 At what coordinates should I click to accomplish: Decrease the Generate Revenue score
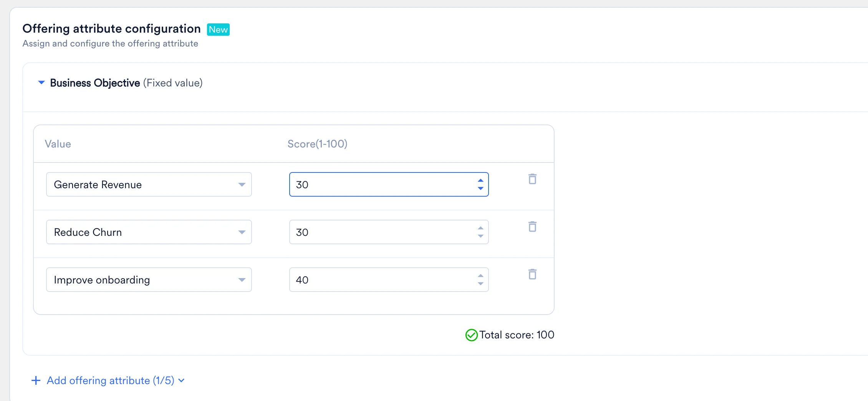tap(480, 188)
